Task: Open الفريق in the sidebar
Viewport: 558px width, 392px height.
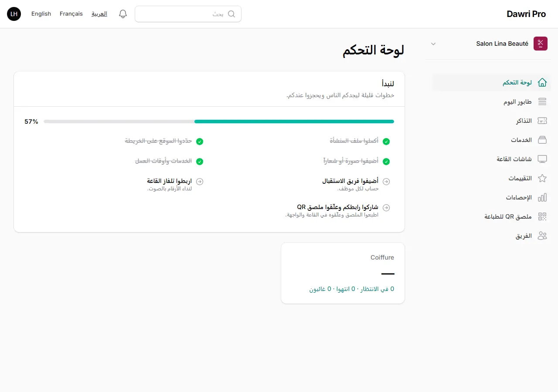Action: [492, 236]
